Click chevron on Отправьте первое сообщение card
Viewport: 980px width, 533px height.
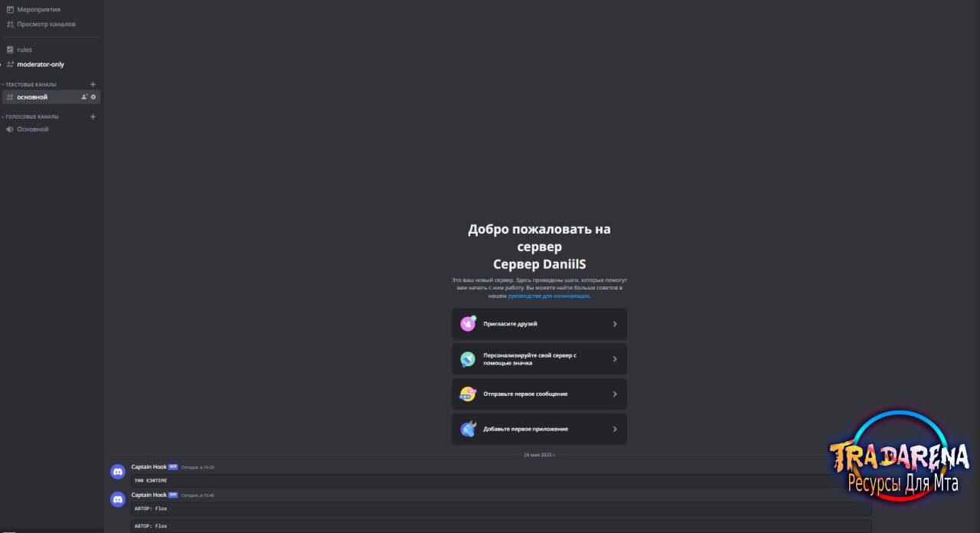615,394
